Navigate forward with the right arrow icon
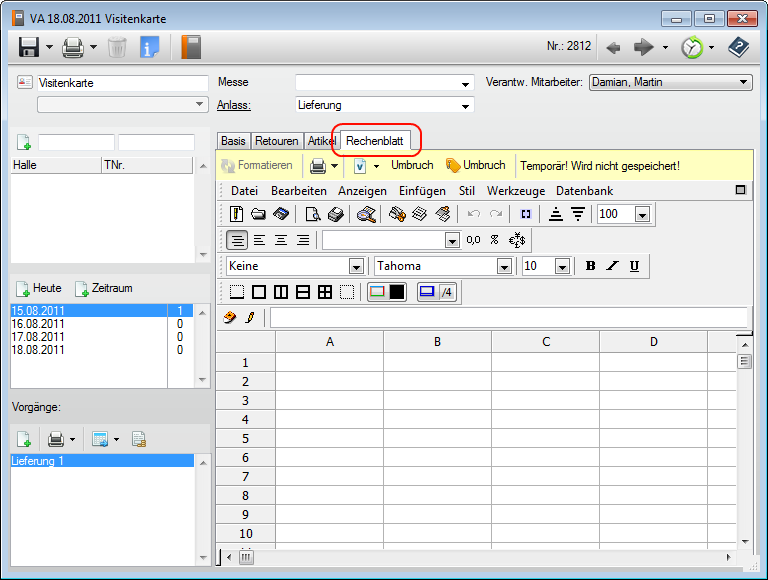Screen dimensions: 768x580 643,47
